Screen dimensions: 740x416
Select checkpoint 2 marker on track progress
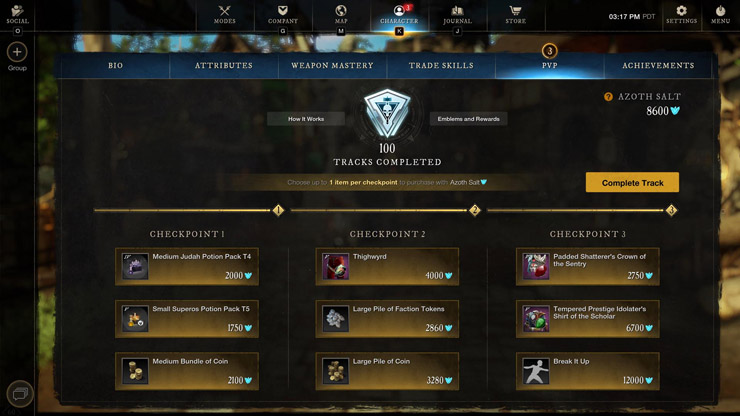click(475, 210)
